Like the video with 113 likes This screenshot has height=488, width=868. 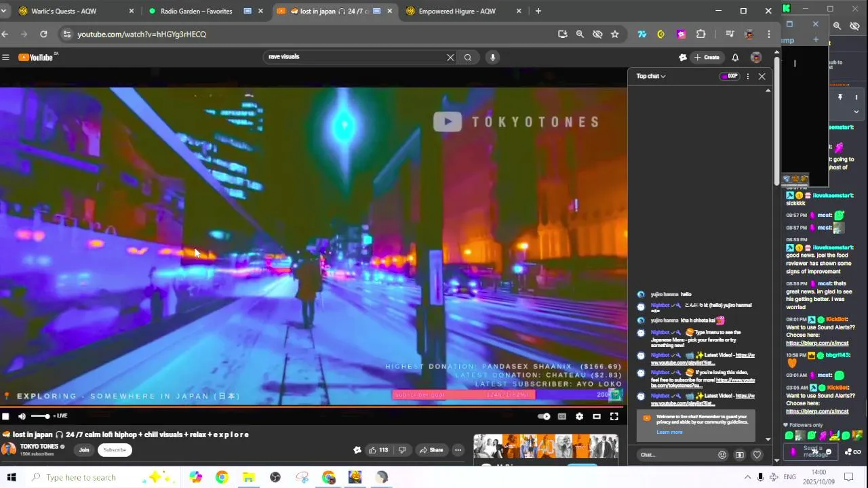[378, 450]
